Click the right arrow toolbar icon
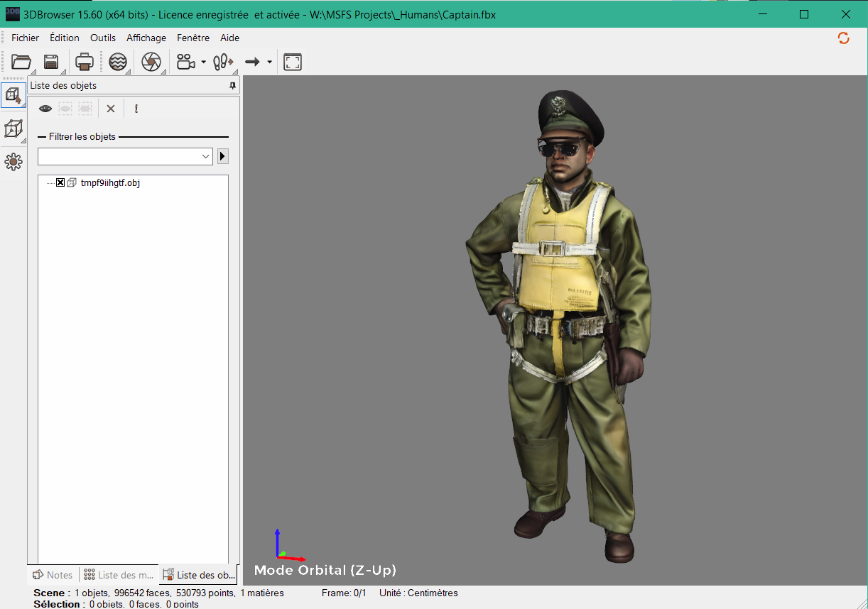Viewport: 868px width, 609px height. [252, 62]
